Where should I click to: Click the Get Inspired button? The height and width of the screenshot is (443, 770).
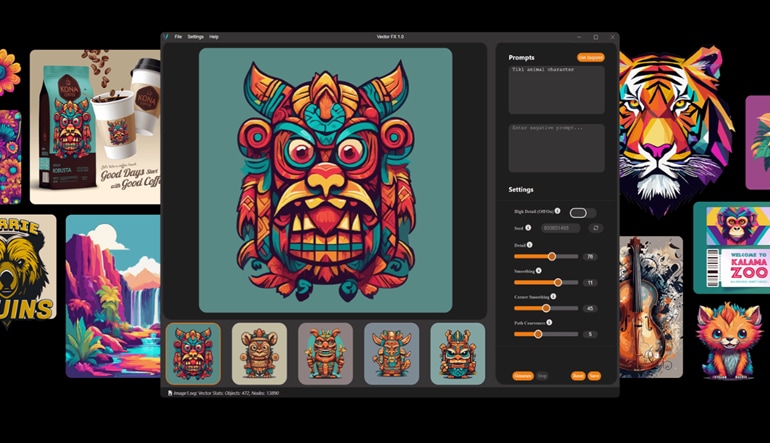(x=590, y=58)
